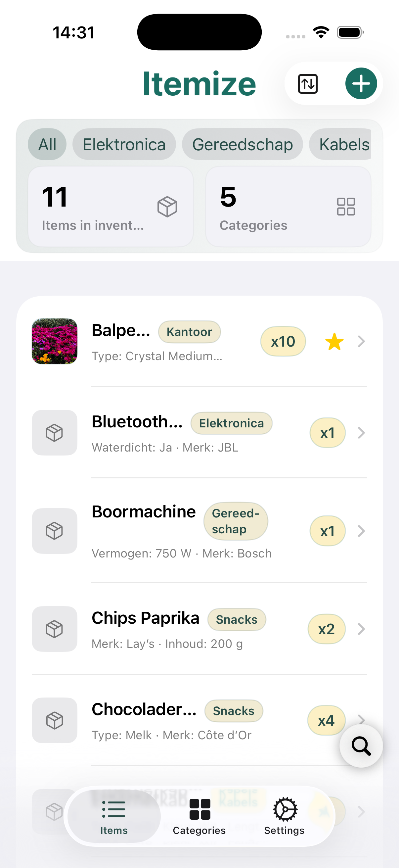Select the All filter chip

tap(47, 144)
